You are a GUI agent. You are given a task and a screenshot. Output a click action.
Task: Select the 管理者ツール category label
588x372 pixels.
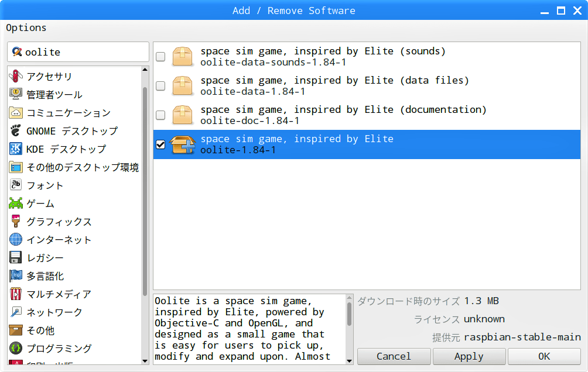(54, 94)
